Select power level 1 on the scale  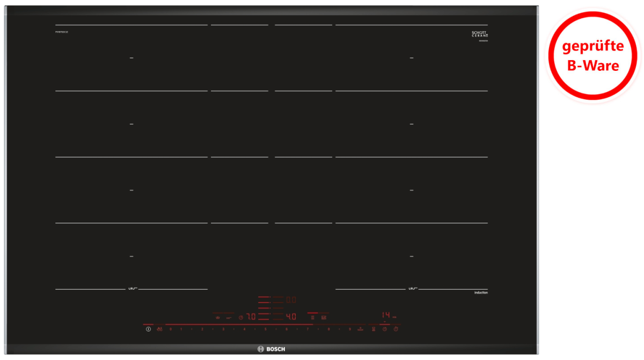coord(181,329)
